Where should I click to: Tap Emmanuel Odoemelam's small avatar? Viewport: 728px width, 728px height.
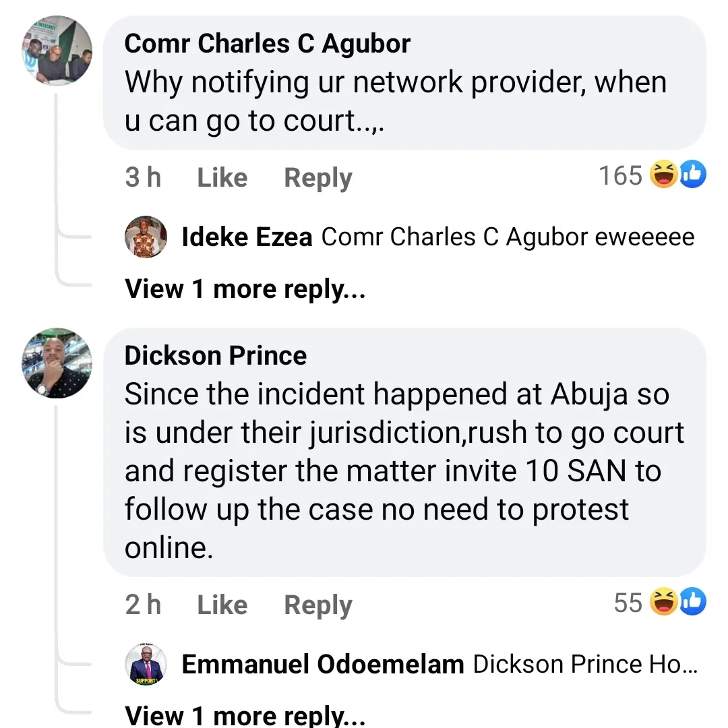click(146, 665)
